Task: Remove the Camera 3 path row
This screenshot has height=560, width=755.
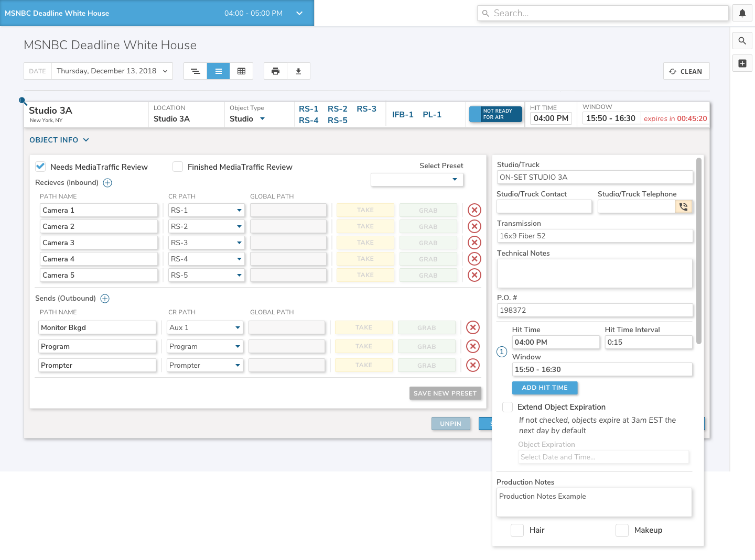Action: pos(474,243)
